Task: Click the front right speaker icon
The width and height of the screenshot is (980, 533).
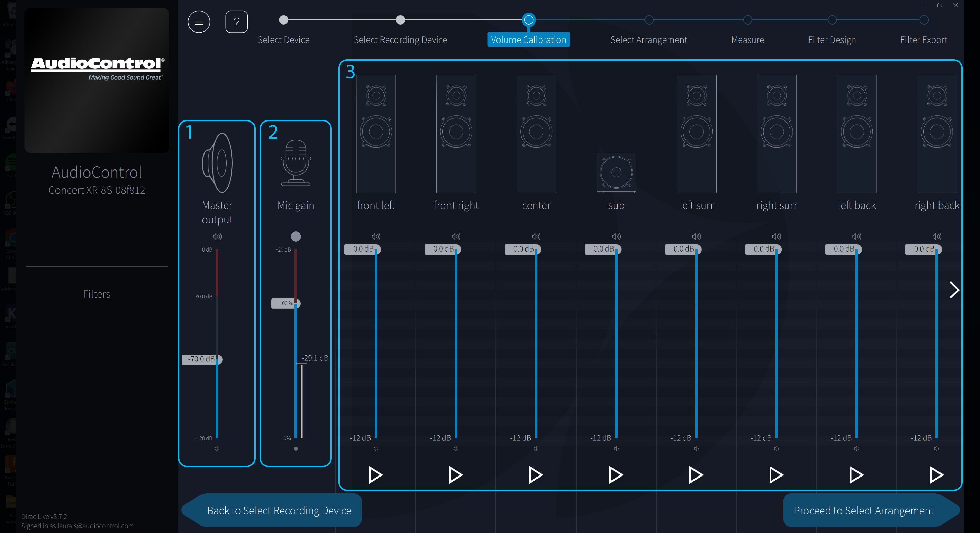Action: pyautogui.click(x=456, y=133)
